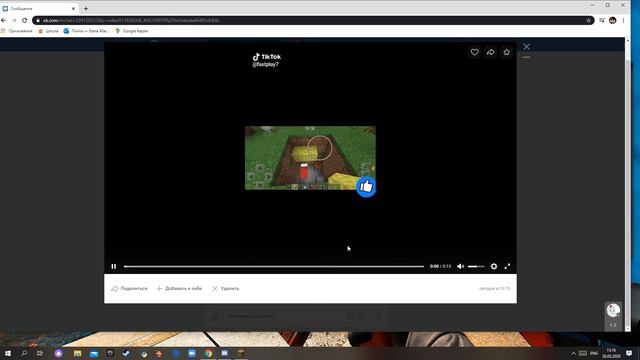640x360 pixels.
Task: Bookmark the video with the star icon
Action: (507, 52)
